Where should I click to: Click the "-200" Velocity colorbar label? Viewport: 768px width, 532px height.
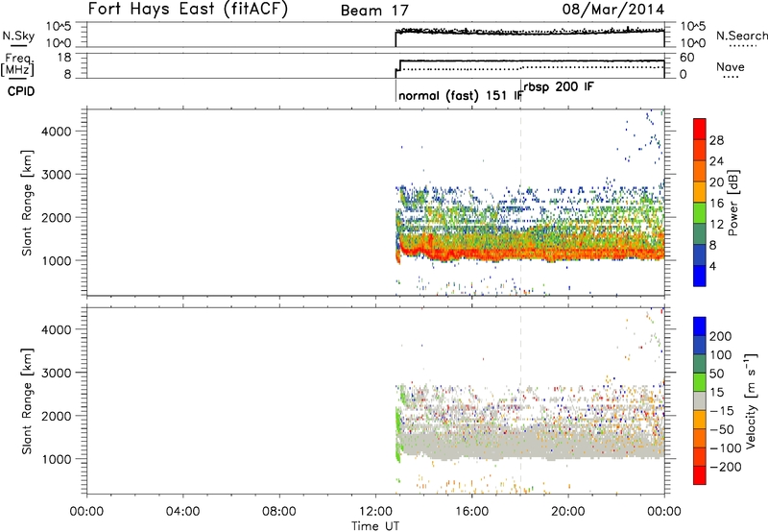point(725,467)
